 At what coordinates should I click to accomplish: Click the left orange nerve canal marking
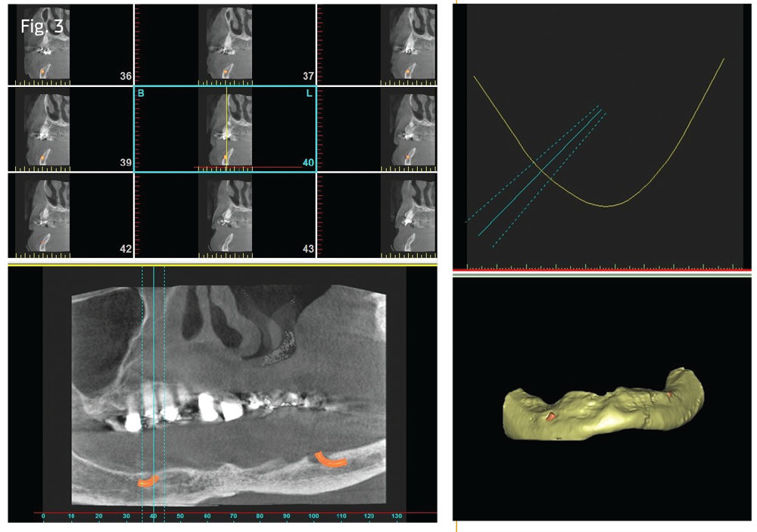point(145,481)
